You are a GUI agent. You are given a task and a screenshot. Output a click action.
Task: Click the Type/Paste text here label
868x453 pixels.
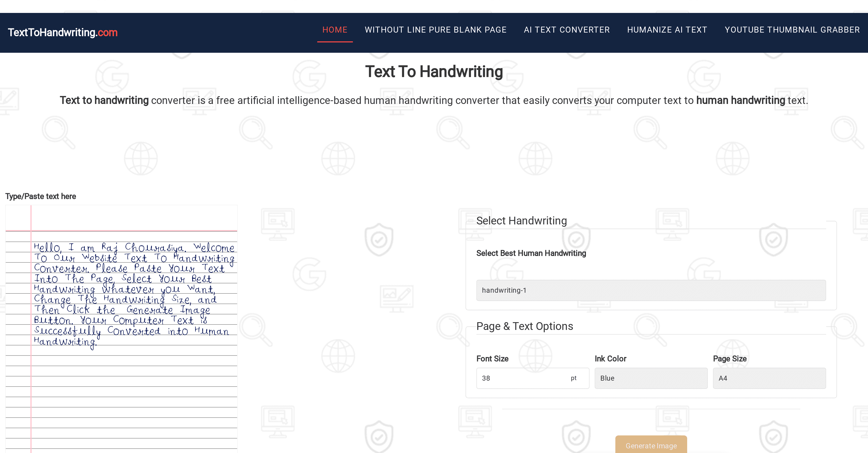pos(41,196)
